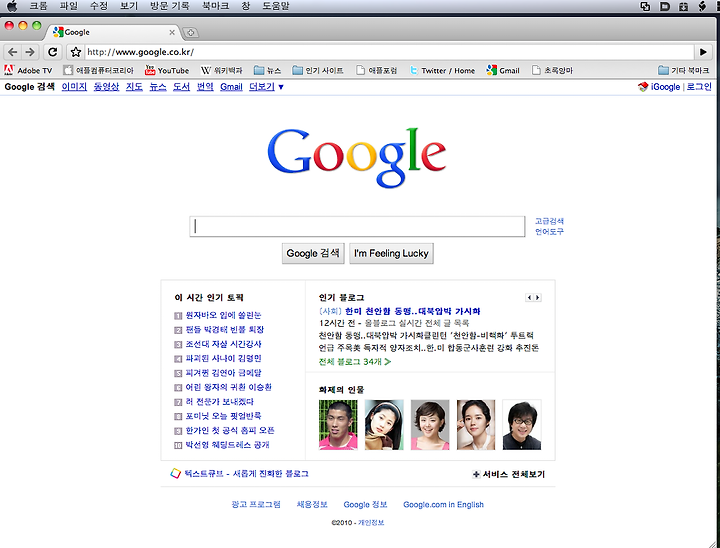Screen dimensions: 720x548
Task: Open the 도서 link in top navigation
Action: 181,87
